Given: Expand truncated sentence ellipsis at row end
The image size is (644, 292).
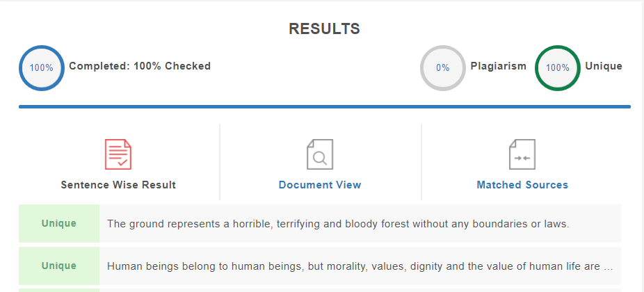Looking at the screenshot, I should 609,268.
